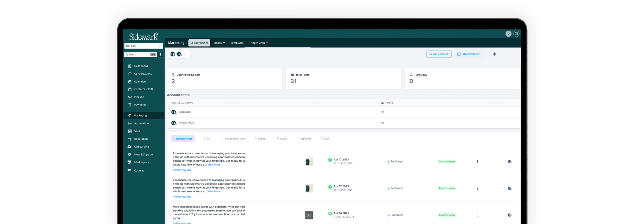Open Preview link of second post

tap(182, 197)
